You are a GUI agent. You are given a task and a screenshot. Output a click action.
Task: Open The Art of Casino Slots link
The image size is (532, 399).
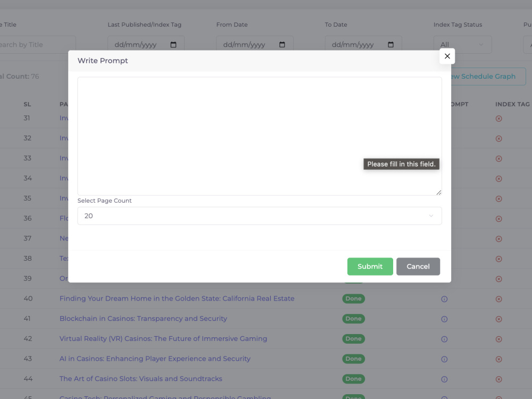pos(141,379)
